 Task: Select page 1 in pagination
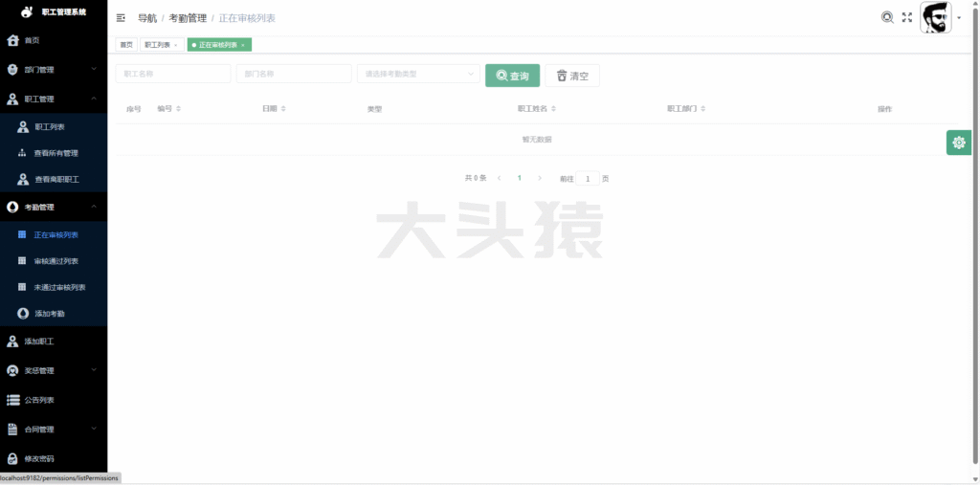(519, 178)
